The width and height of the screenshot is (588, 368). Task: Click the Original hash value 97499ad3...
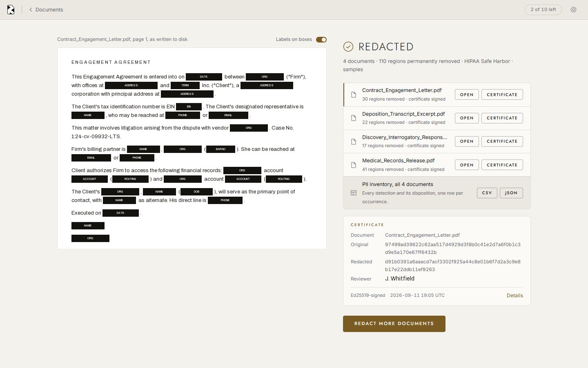coord(453,248)
